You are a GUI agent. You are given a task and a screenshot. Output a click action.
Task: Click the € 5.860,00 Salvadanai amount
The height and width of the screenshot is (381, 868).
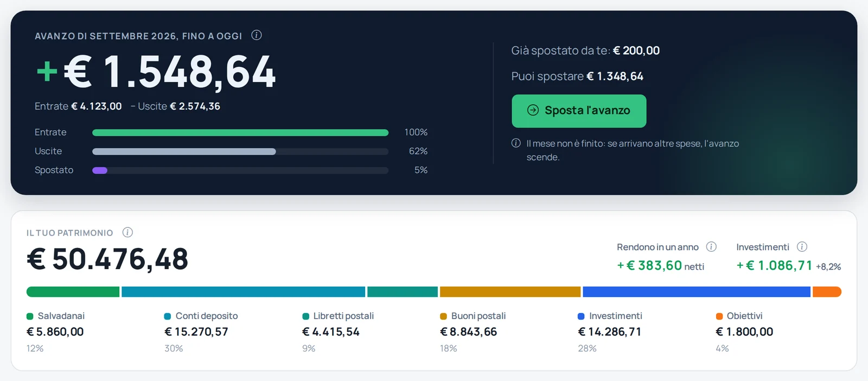[55, 332]
